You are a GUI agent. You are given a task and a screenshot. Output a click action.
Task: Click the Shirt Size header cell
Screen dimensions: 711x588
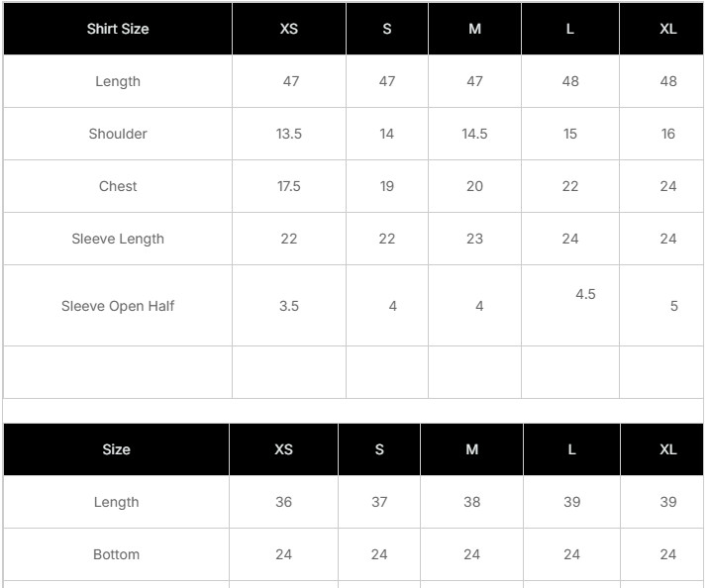pyautogui.click(x=118, y=29)
